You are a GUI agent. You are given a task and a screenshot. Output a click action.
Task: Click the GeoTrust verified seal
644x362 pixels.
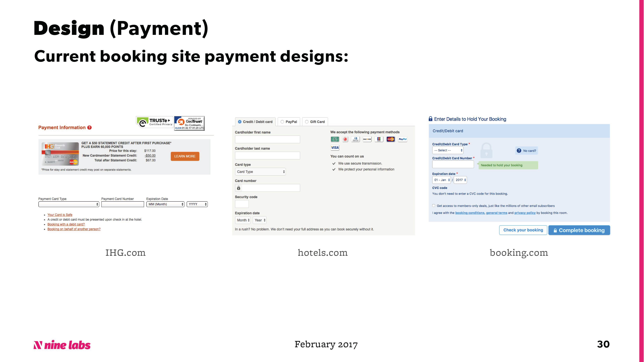point(189,123)
